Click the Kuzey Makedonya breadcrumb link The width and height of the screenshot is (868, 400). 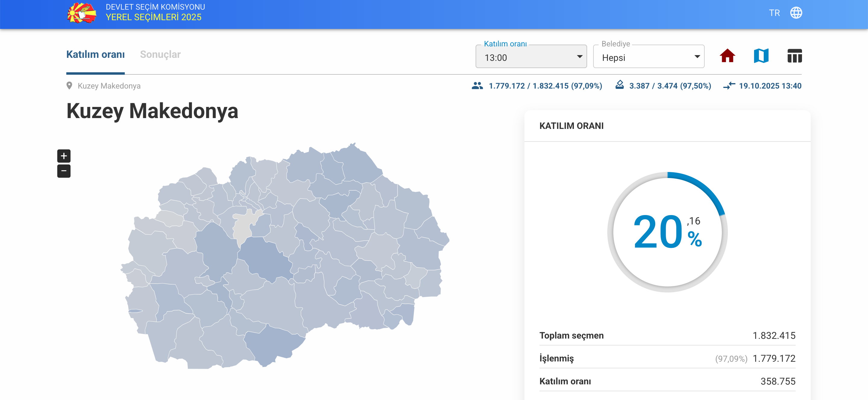point(109,86)
